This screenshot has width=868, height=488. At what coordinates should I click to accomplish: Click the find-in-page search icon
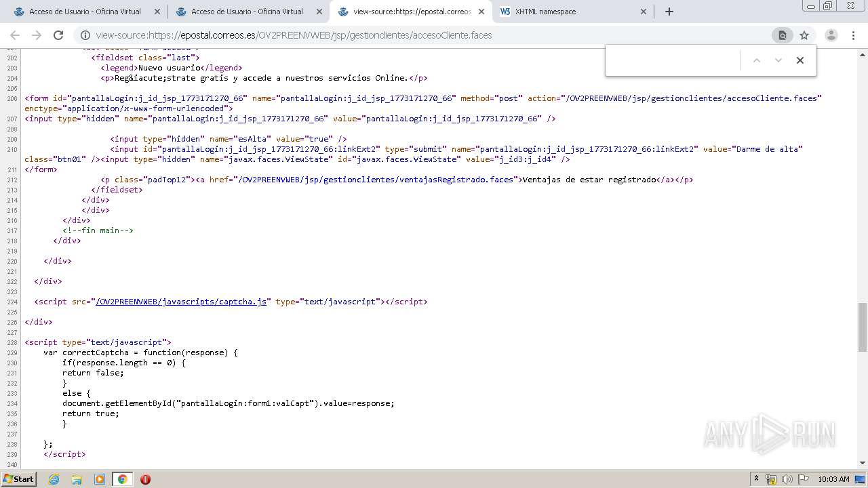click(782, 35)
